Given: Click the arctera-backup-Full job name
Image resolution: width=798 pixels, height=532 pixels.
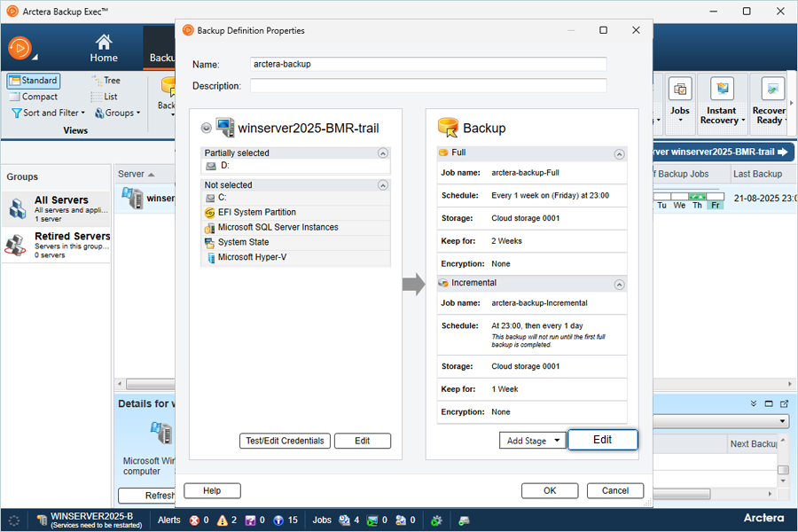Looking at the screenshot, I should coord(525,173).
